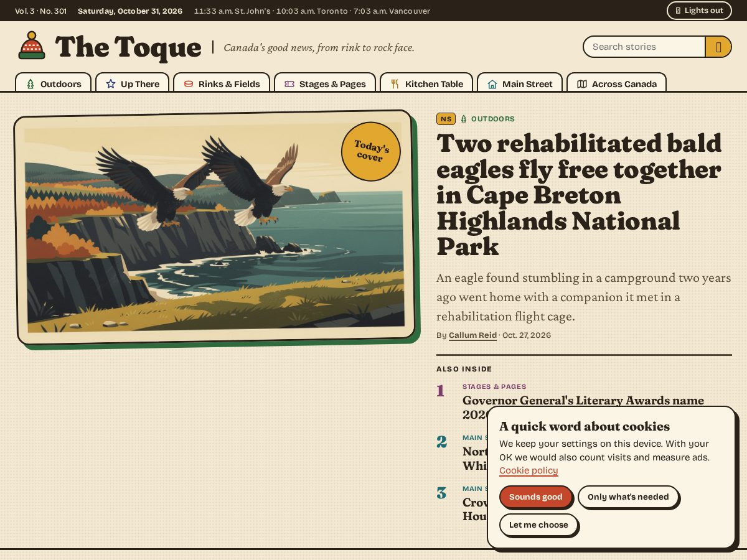Click the Vol. 3 · No. 301 text
This screenshot has height=560, width=747.
pos(41,11)
